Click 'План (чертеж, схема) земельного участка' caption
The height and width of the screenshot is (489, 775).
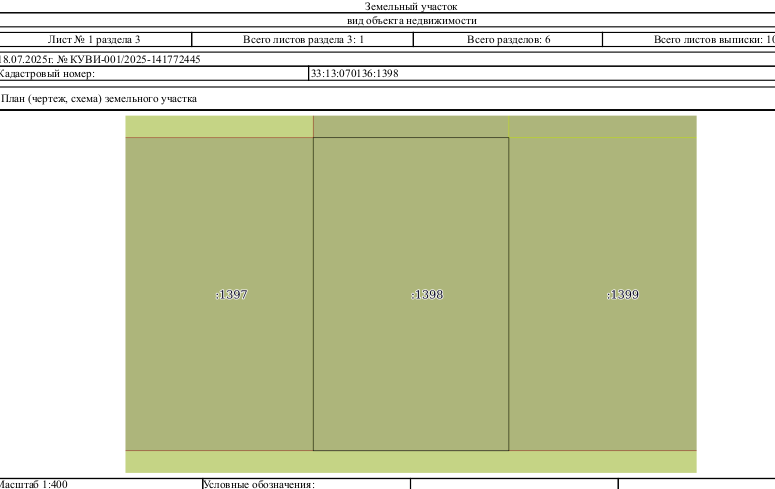[99, 98]
